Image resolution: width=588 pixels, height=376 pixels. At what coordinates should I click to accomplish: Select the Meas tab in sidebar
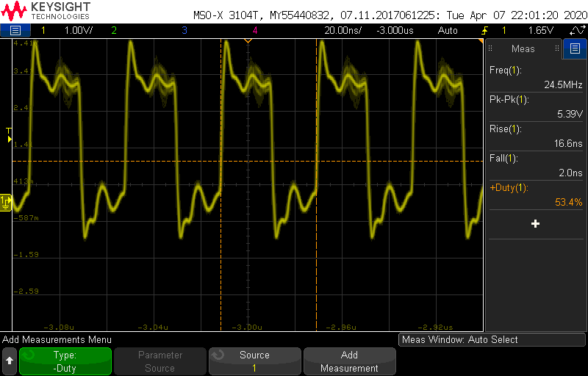pos(523,48)
